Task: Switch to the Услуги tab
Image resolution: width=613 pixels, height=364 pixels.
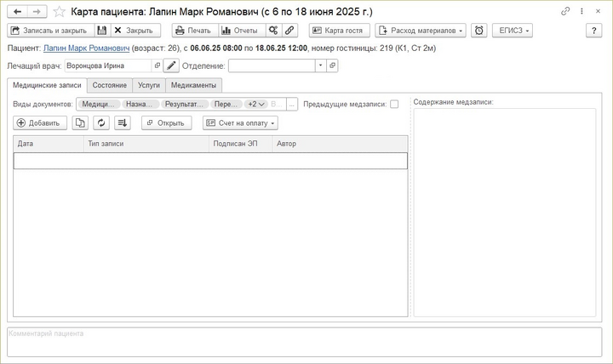Action: click(x=149, y=85)
